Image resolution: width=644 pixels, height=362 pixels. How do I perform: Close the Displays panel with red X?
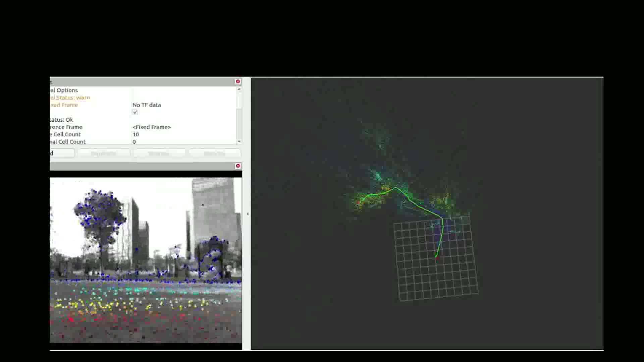pos(238,81)
